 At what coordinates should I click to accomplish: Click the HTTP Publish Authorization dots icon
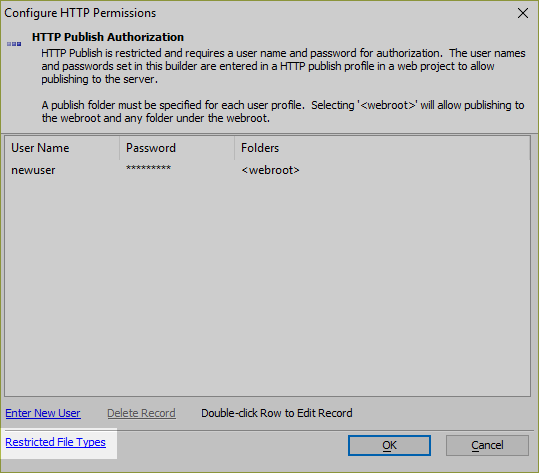[x=14, y=44]
